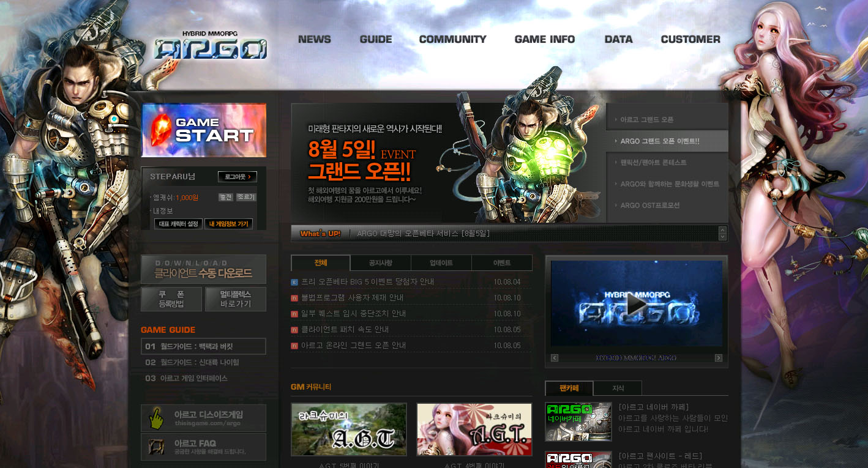868x468 pixels.
Task: Switch to the 업데이트 tab
Action: click(441, 263)
